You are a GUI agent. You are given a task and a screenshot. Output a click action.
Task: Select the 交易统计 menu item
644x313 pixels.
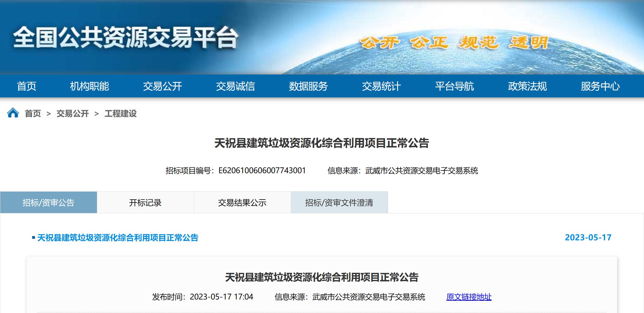[381, 86]
